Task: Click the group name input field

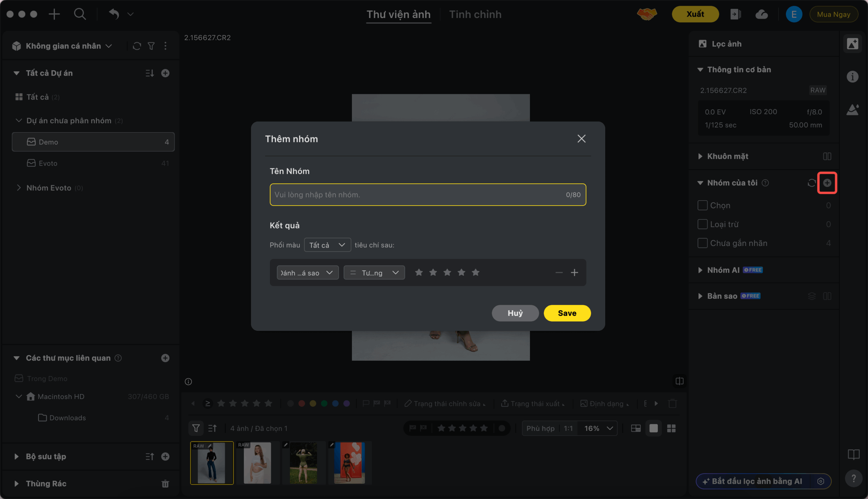Action: (x=417, y=195)
